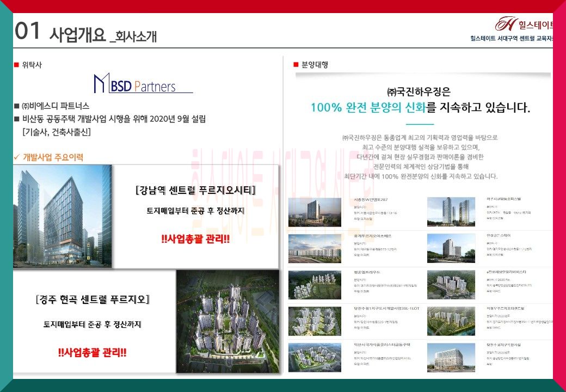Select the _회사소개 subtitle text

(x=133, y=36)
